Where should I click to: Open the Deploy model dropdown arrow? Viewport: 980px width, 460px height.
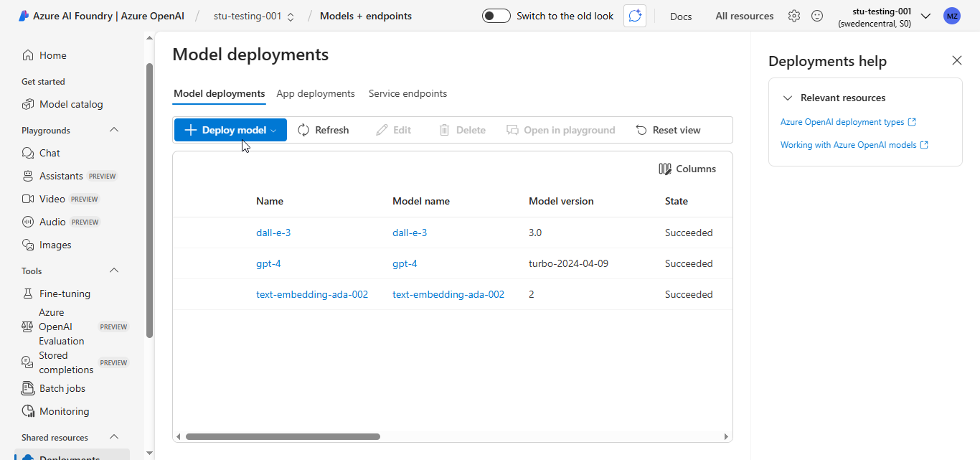273,131
